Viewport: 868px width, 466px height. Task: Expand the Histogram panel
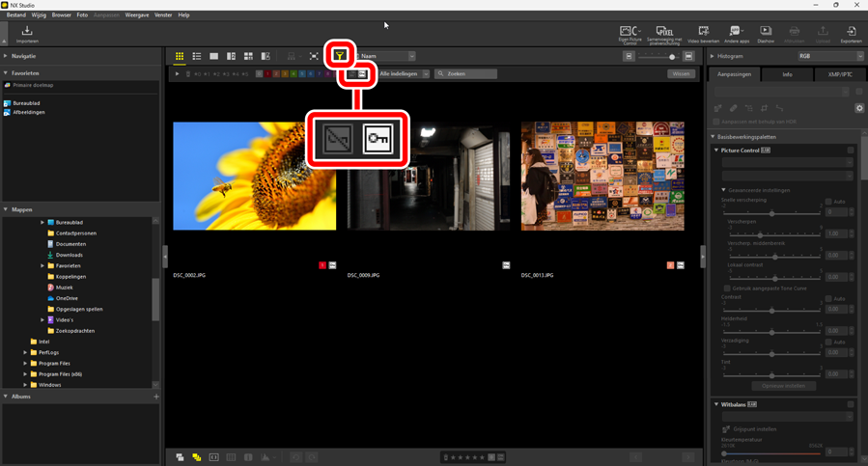713,57
